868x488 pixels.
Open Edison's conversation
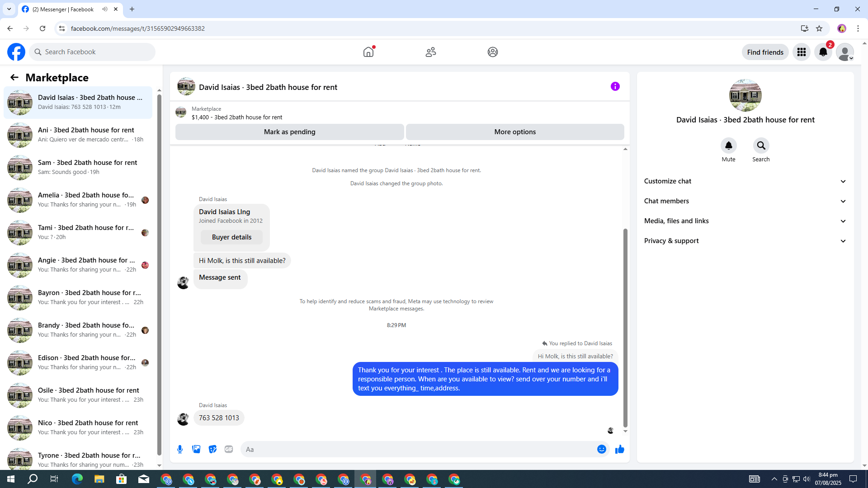pos(78,363)
